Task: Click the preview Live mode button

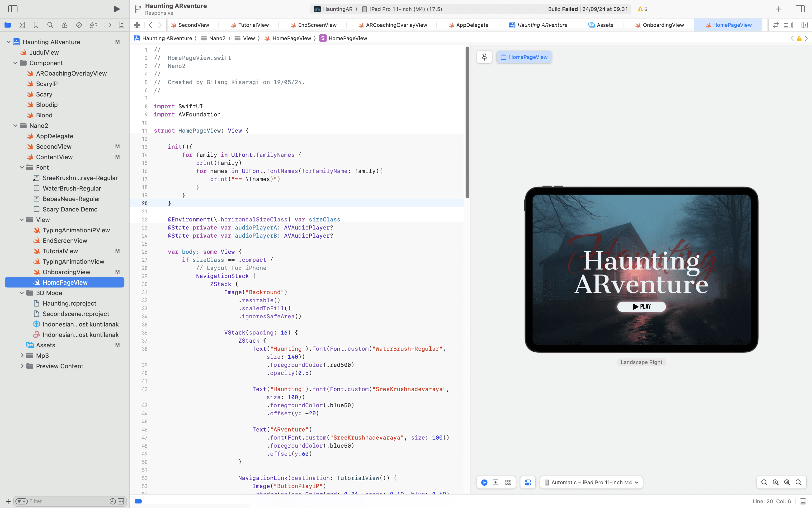Action: click(484, 483)
